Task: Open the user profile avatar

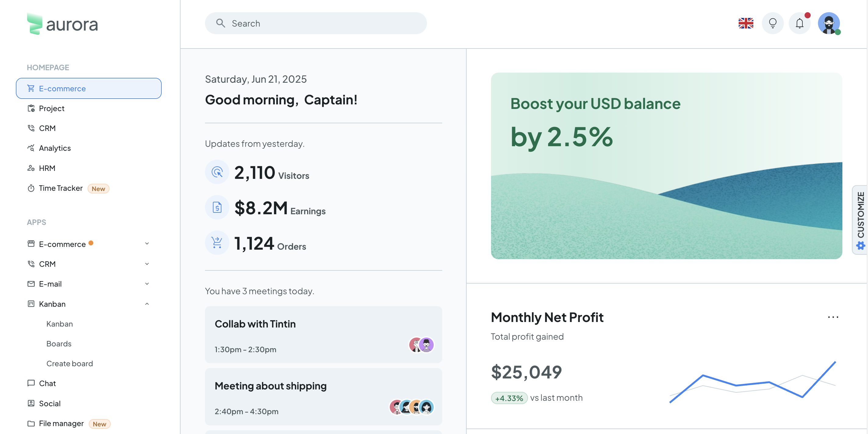Action: [829, 23]
